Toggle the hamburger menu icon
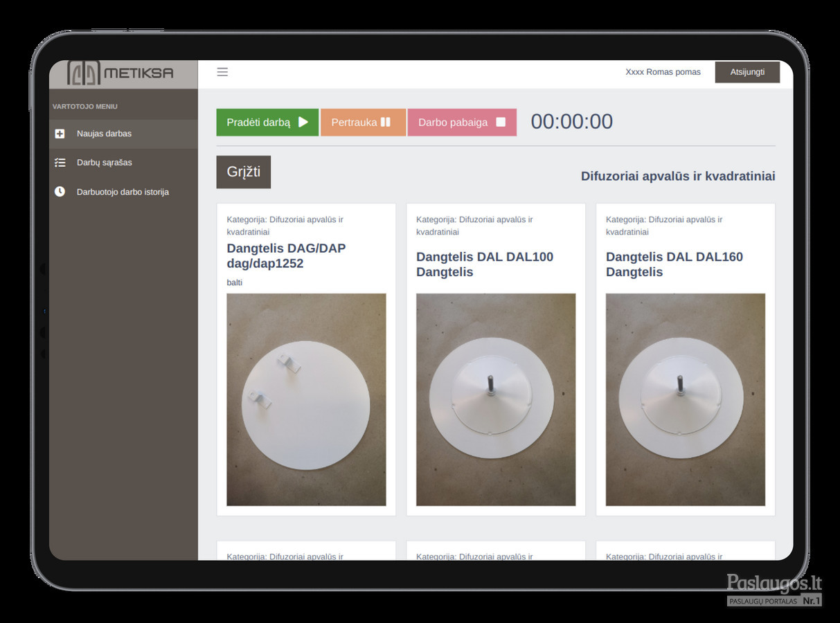840x623 pixels. [222, 72]
